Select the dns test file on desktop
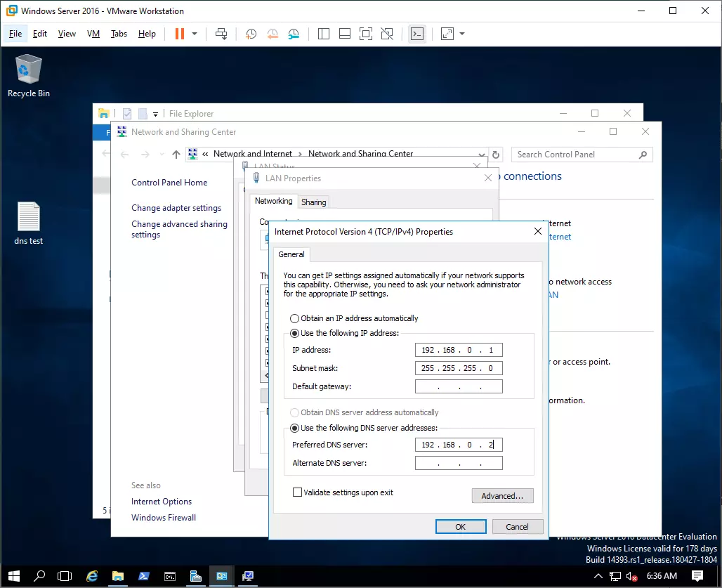 (29, 223)
